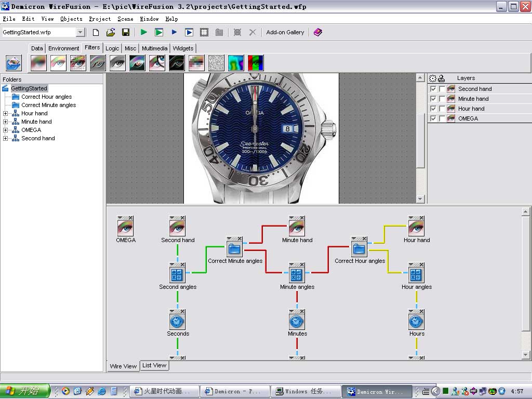Open the Scene menu
The image size is (532, 399).
click(125, 19)
